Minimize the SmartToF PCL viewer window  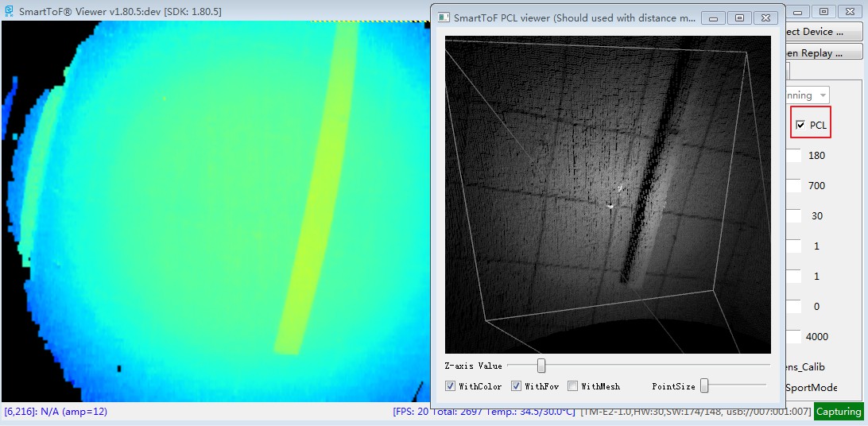click(714, 18)
